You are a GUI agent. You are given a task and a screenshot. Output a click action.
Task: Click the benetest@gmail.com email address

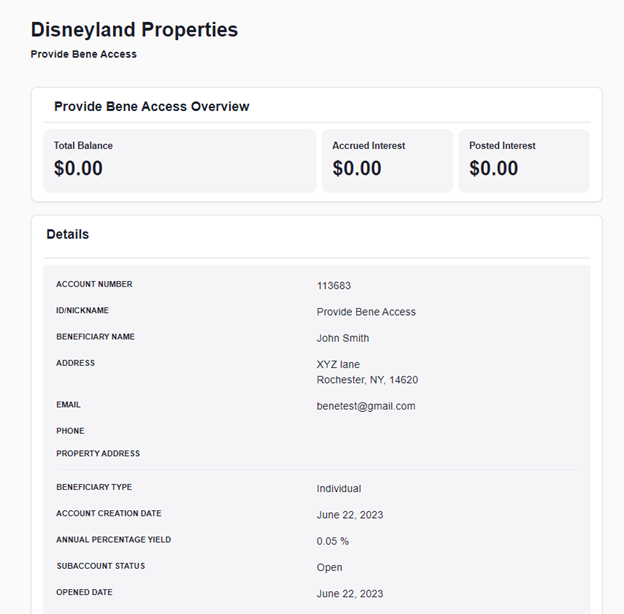(x=366, y=406)
